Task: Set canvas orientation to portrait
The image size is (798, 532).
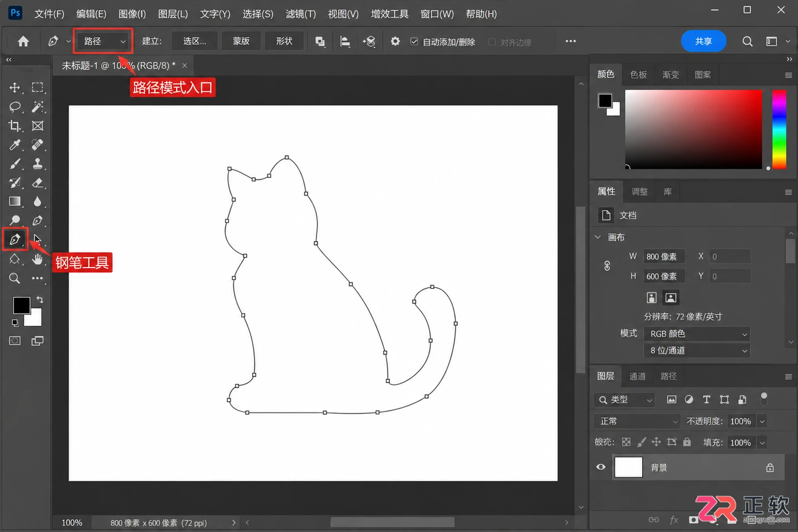Action: tap(652, 298)
